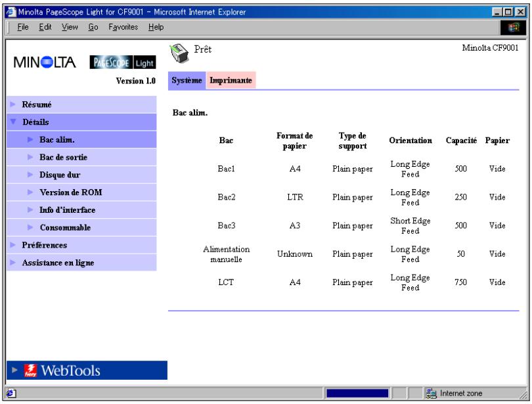This screenshot has height=404, width=532.
Task: Click the Internet Explorer page icon in title bar
Action: pyautogui.click(x=11, y=12)
